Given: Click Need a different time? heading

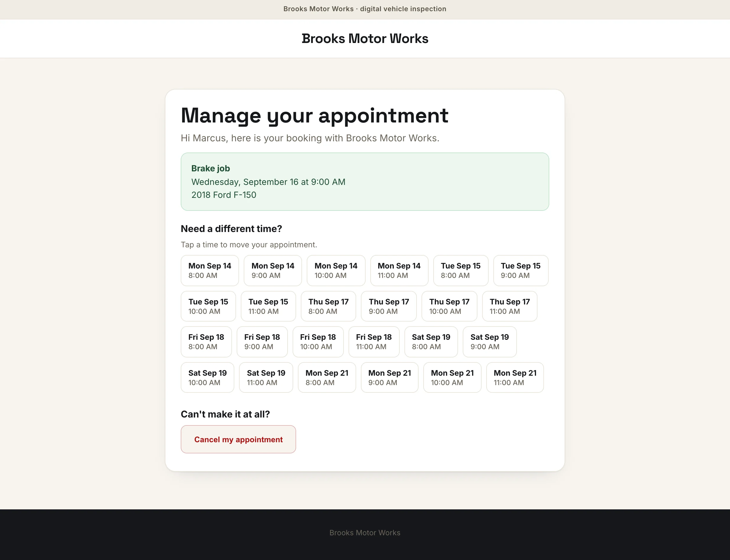Looking at the screenshot, I should point(231,229).
